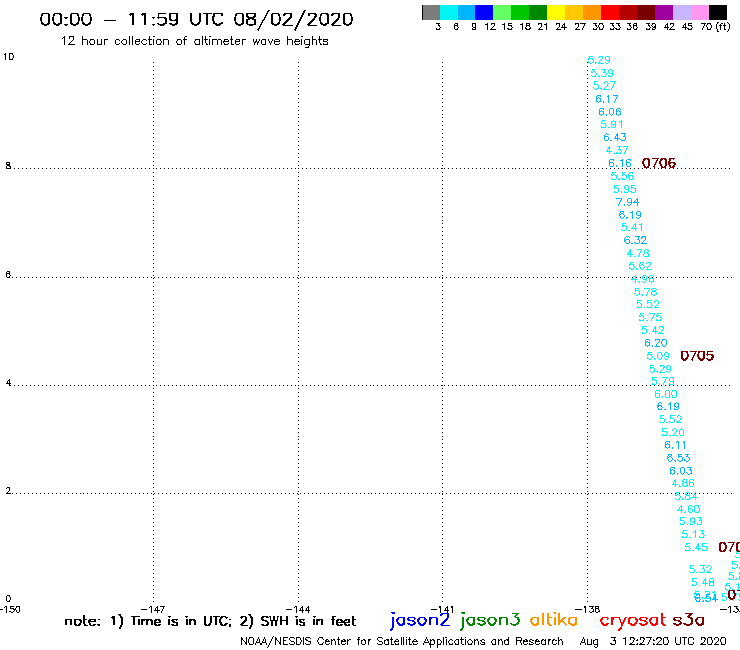Screen dimensions: 740x650
Task: Select the 6.16 reading beside 0706
Action: (x=620, y=163)
